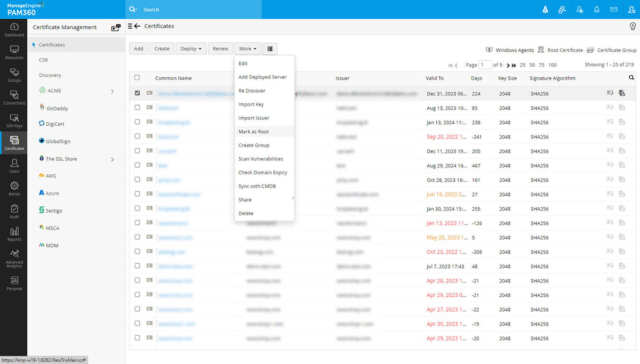
Task: Click the table search magnifier icon
Action: 631,78
